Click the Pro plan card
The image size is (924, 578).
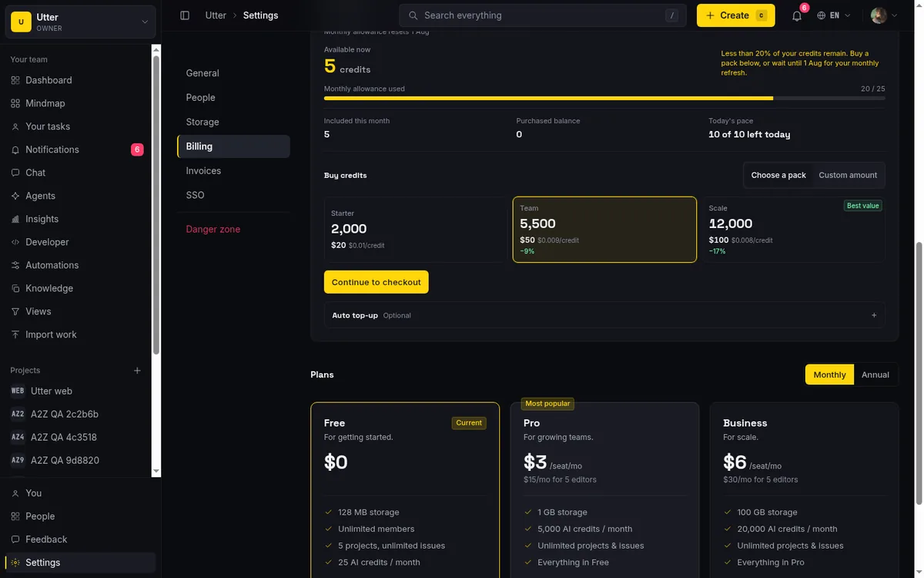(604, 490)
